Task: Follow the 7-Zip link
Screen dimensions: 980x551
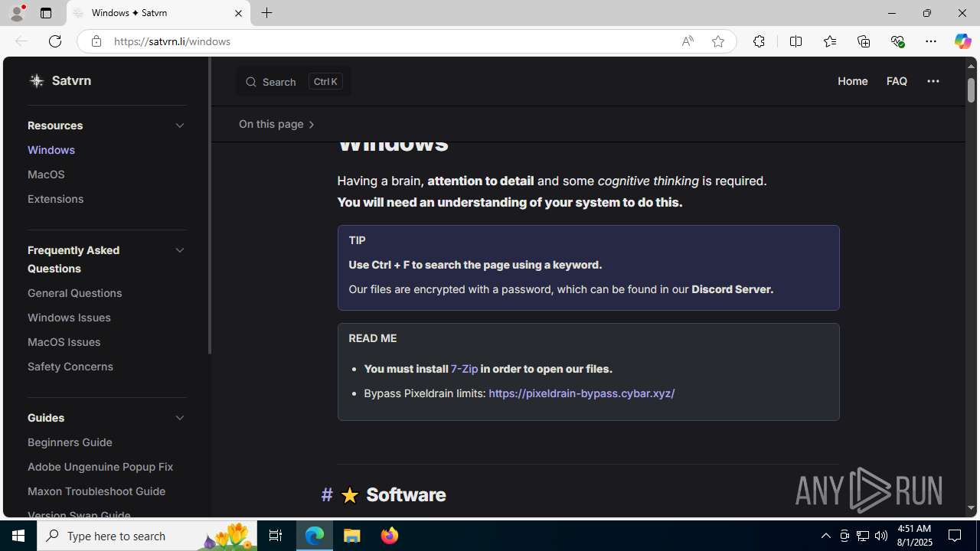Action: 464,369
